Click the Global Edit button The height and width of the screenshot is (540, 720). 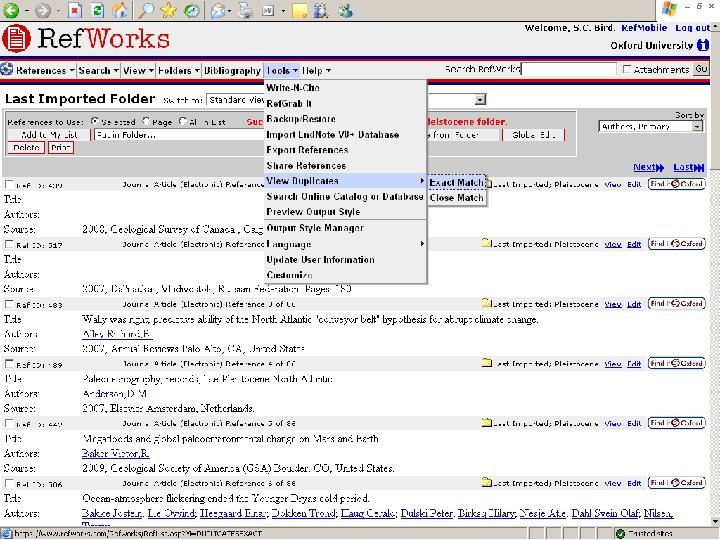tap(534, 135)
